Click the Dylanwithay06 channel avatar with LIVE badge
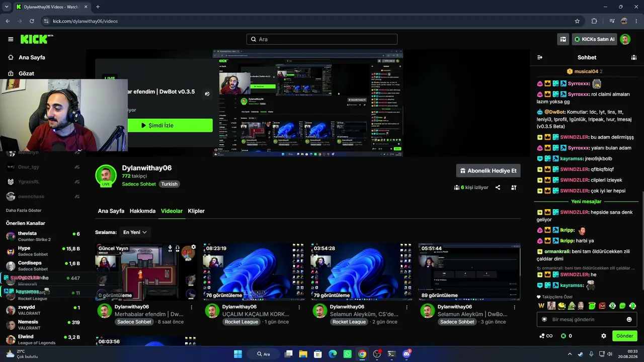Viewport: 644px width, 362px height. coord(106,175)
